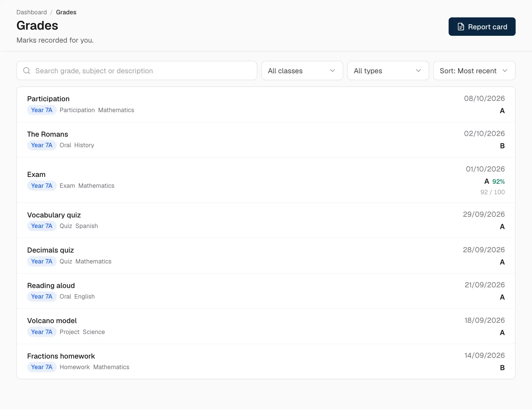
Task: Expand the Sort: Most recent dropdown
Action: 474,71
